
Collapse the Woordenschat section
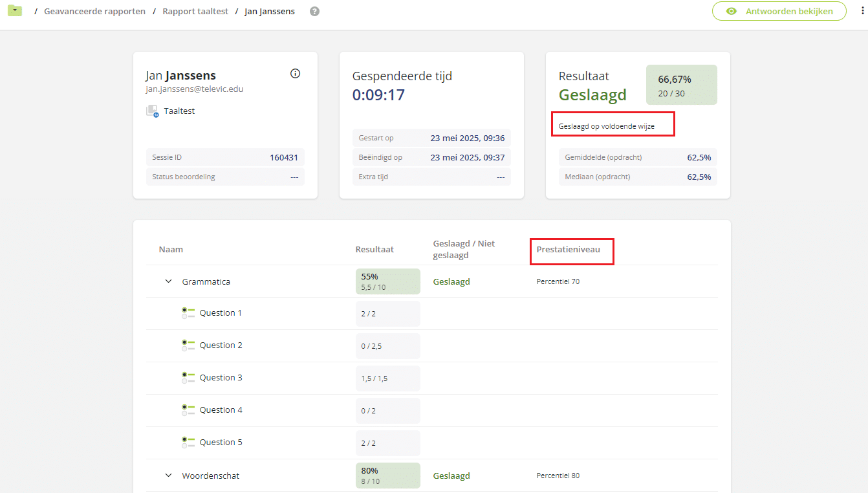[x=169, y=476]
